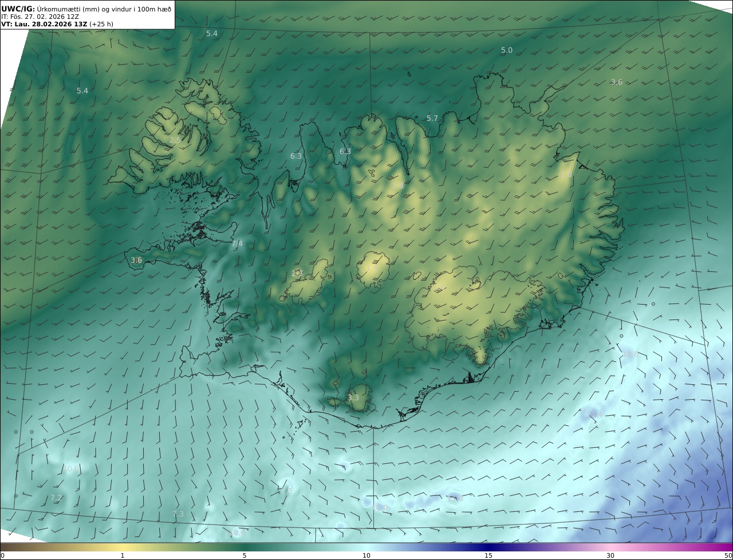Click the 0 tick on the color bar
This screenshot has width=733, height=560.
pos(2,555)
